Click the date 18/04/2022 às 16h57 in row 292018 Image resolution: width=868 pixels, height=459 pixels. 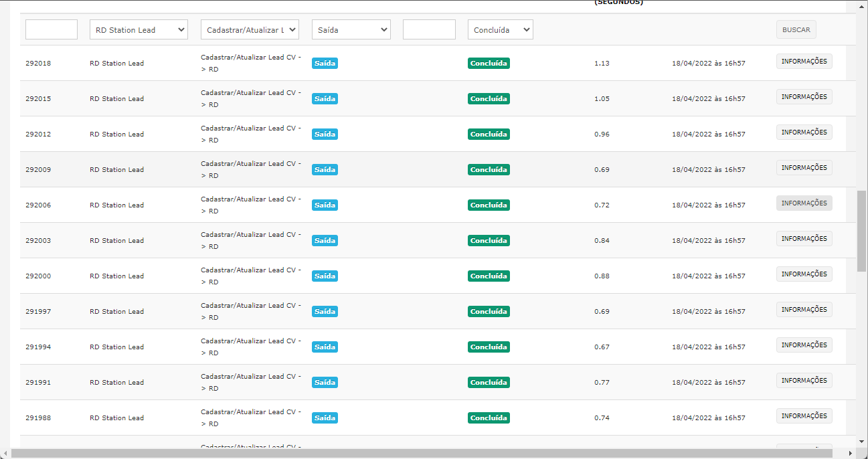coord(709,64)
